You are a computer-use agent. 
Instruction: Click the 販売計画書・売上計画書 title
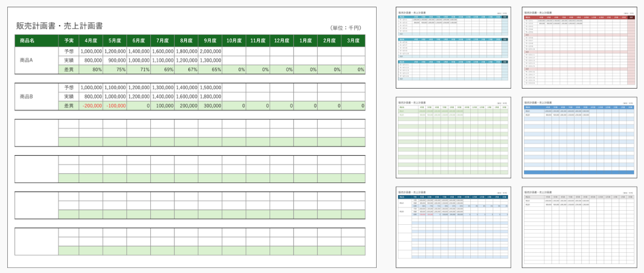[x=59, y=26]
